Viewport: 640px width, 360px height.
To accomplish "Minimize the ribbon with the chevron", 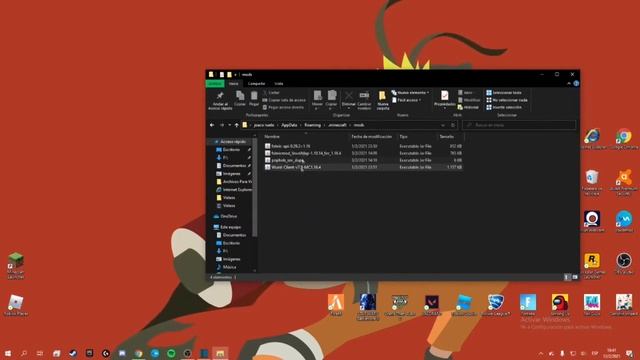I will click(569, 83).
